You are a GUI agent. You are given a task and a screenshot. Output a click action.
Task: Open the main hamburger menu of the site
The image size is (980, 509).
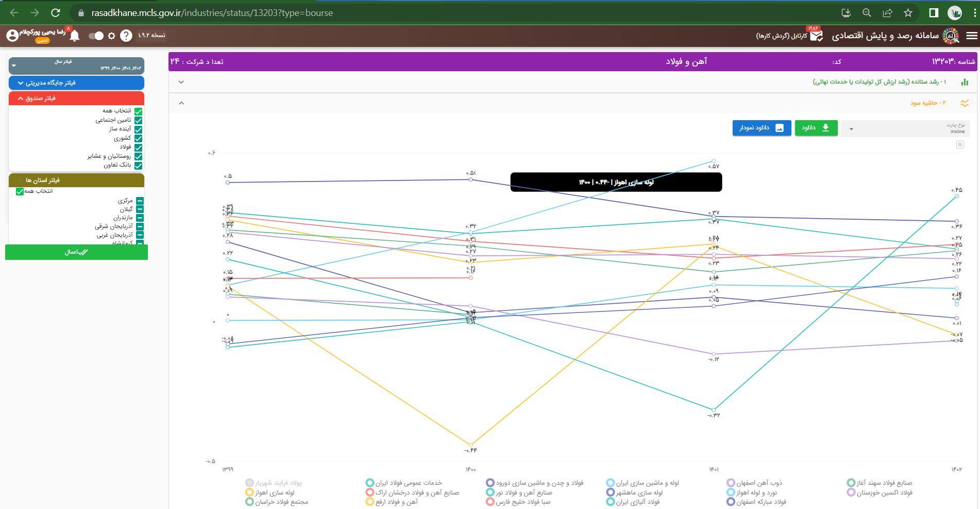point(972,36)
